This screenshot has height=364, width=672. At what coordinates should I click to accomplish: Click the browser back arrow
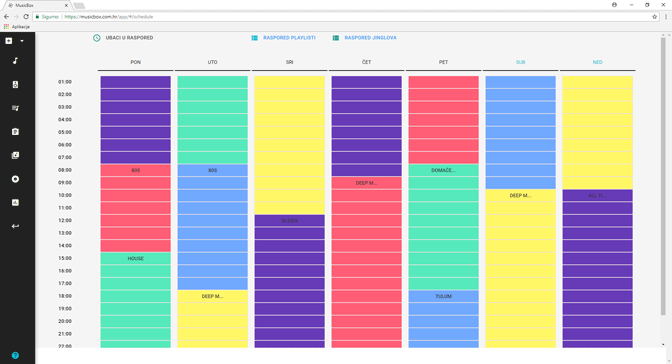click(6, 17)
